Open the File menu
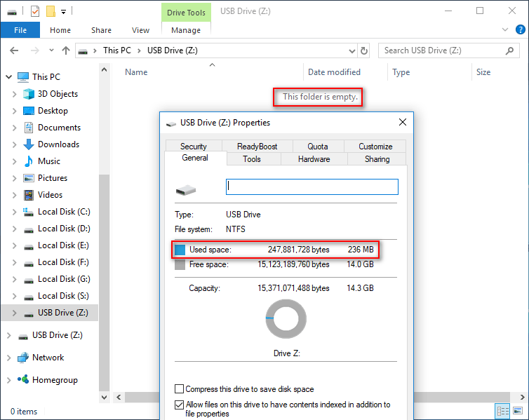529x420 pixels. point(20,30)
